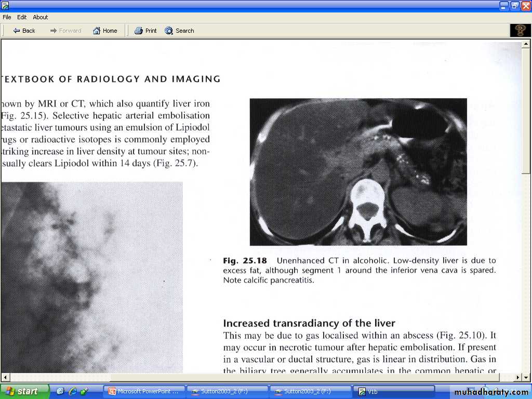Print the current page
Image resolution: width=532 pixels, height=399 pixels.
pos(145,31)
